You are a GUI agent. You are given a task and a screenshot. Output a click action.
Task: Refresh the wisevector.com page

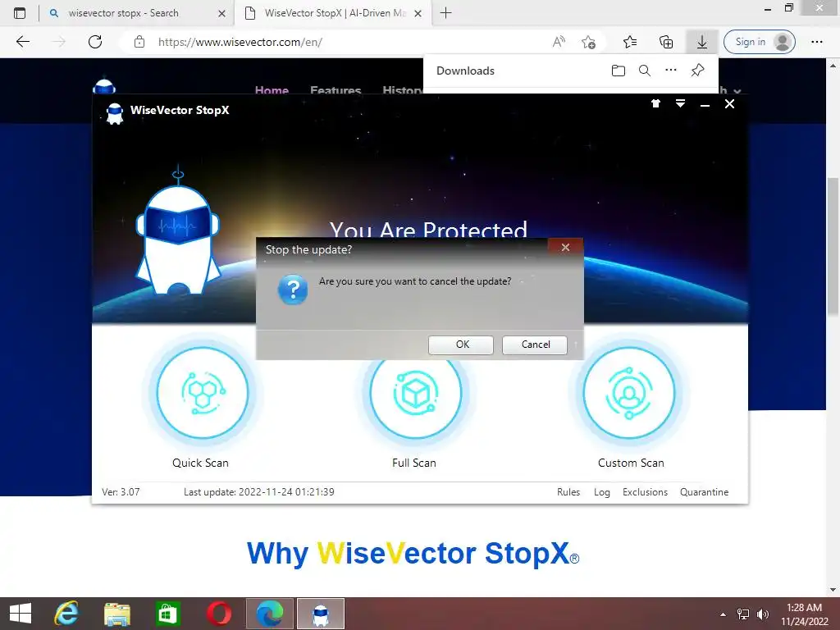[x=95, y=42]
